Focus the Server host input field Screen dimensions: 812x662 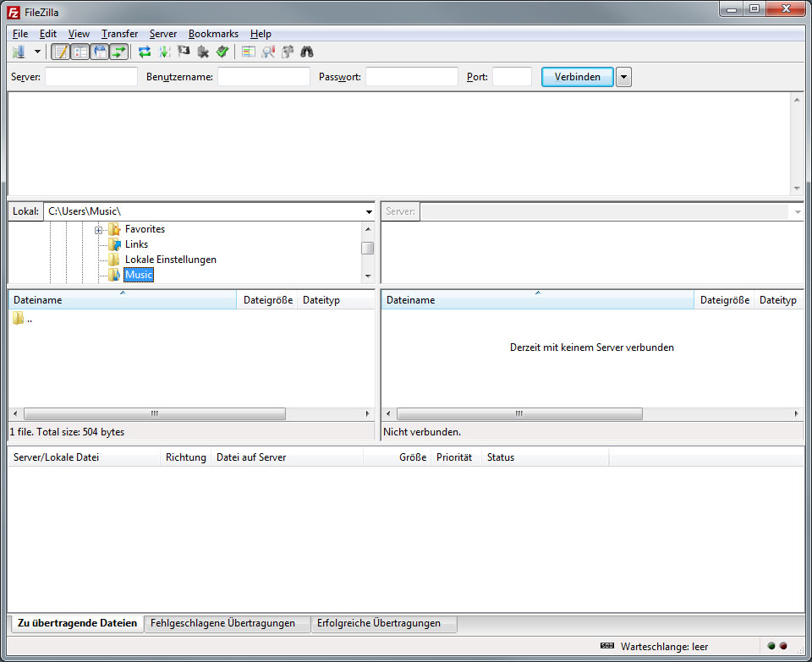tap(91, 77)
